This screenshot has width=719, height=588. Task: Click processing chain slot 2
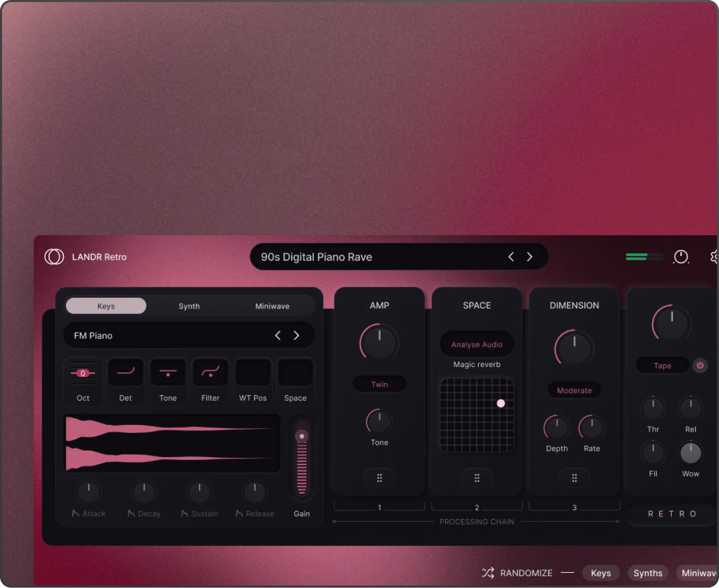tap(477, 507)
